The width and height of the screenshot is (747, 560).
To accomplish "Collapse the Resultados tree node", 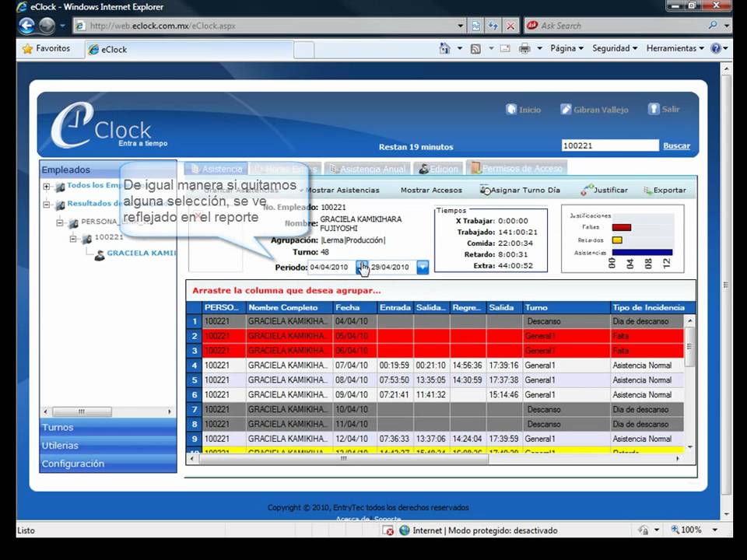I will tap(46, 205).
